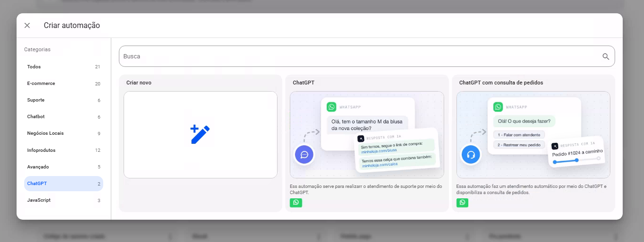Click the ChatGPT card title
The image size is (644, 242).
[304, 83]
